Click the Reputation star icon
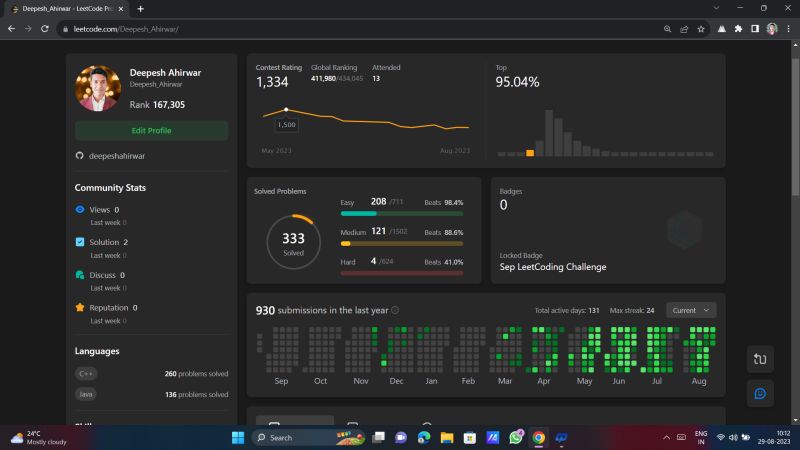800x450 pixels. click(x=80, y=307)
